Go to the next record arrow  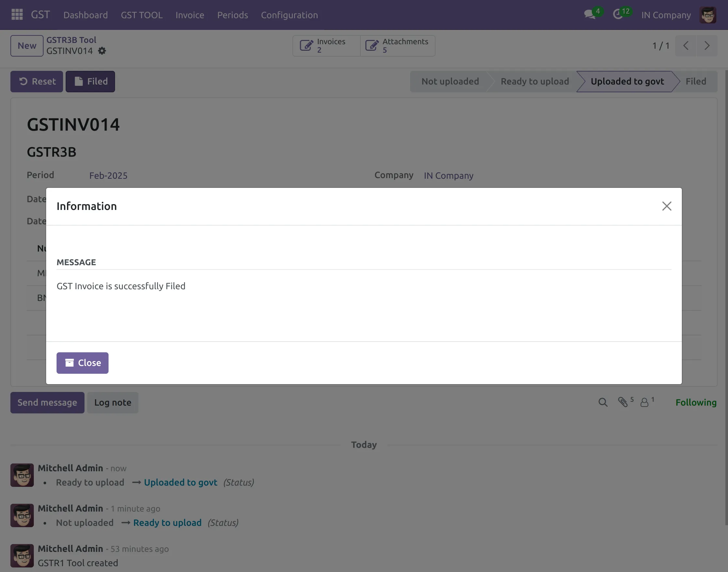click(x=707, y=46)
